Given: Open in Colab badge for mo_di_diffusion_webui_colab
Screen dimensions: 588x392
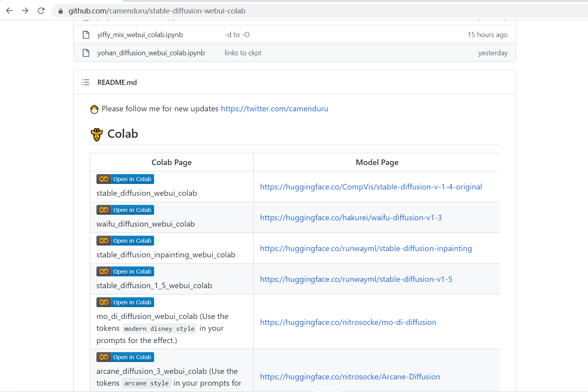Looking at the screenshot, I should click(x=125, y=302).
